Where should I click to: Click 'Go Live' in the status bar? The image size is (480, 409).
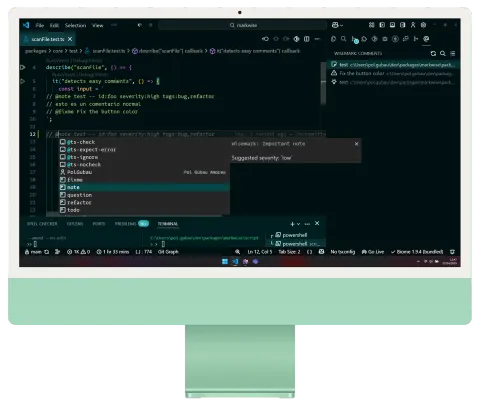pyautogui.click(x=373, y=252)
